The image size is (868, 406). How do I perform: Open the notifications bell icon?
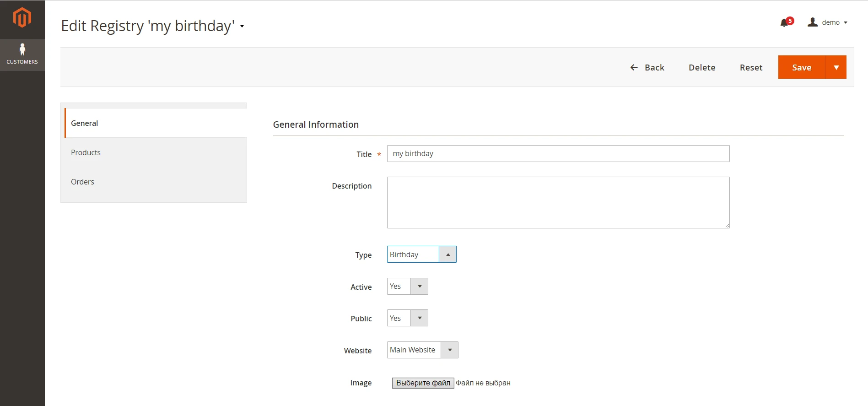coord(784,22)
